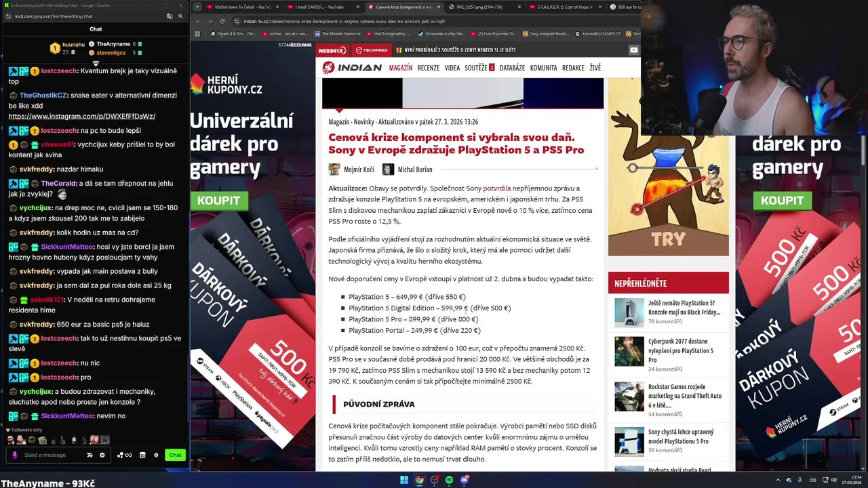The width and height of the screenshot is (868, 488).
Task: Switch to '900 eur to' Google tab
Action: pos(624,7)
